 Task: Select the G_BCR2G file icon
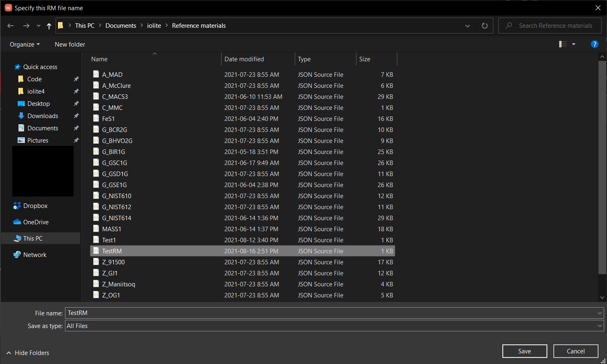(x=96, y=129)
